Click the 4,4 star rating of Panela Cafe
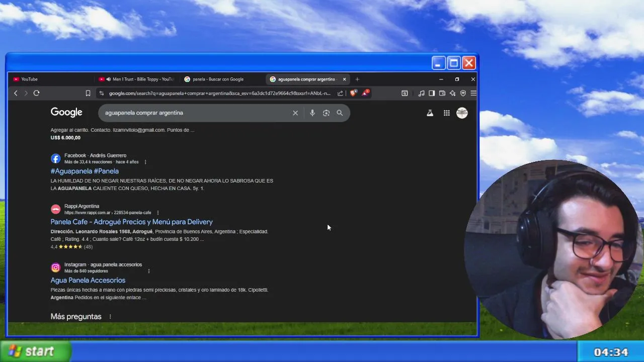This screenshot has width=644, height=362. [x=71, y=247]
